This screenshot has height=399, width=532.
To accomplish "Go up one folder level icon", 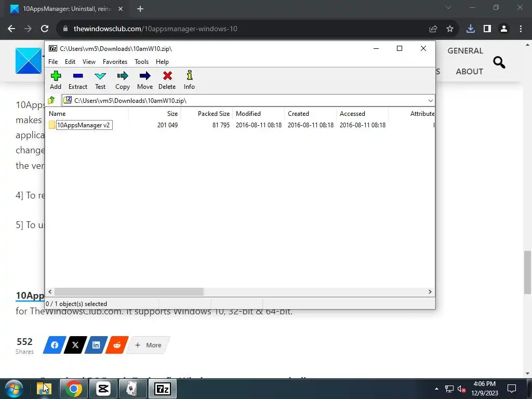I will click(x=51, y=100).
